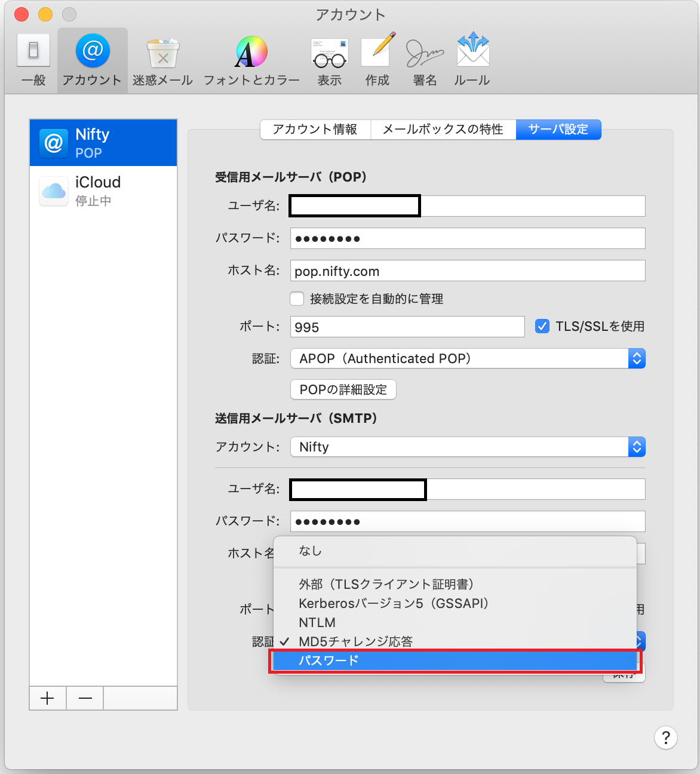
Task: Choose なし in authentication menu
Action: click(455, 551)
